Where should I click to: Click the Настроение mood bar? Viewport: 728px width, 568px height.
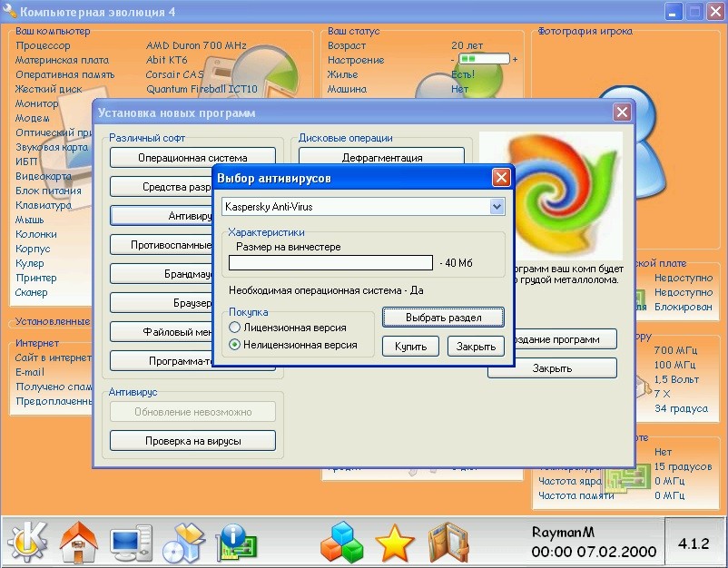(484, 59)
